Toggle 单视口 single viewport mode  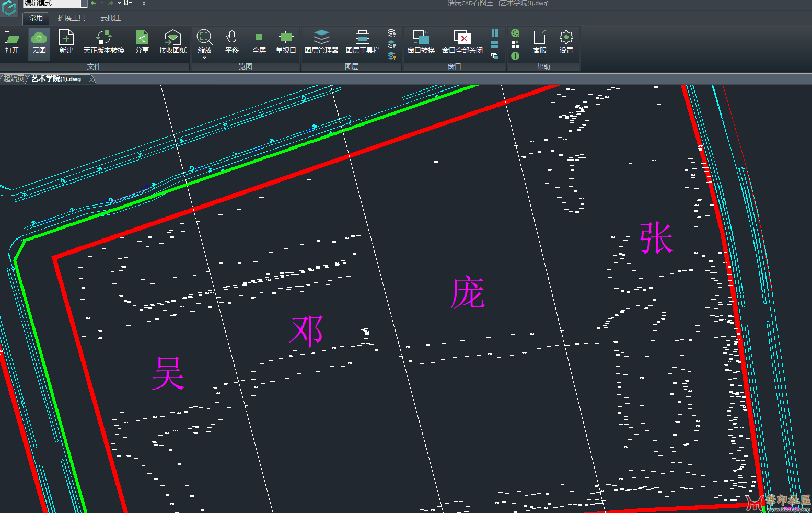tap(286, 42)
